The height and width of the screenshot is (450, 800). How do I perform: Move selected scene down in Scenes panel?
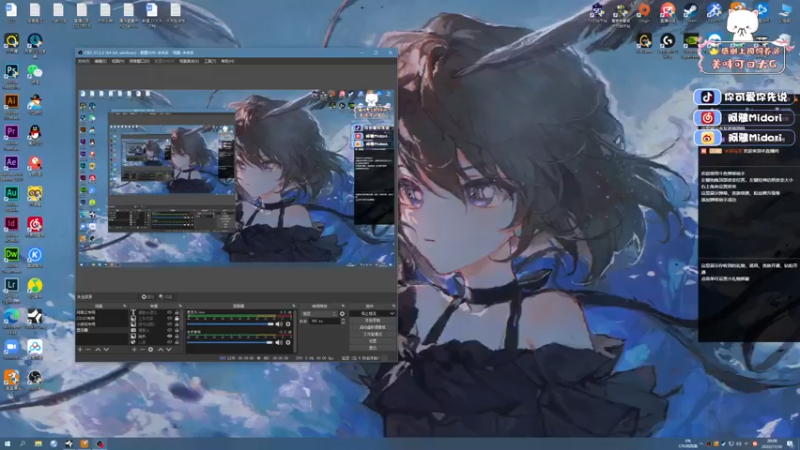106,349
